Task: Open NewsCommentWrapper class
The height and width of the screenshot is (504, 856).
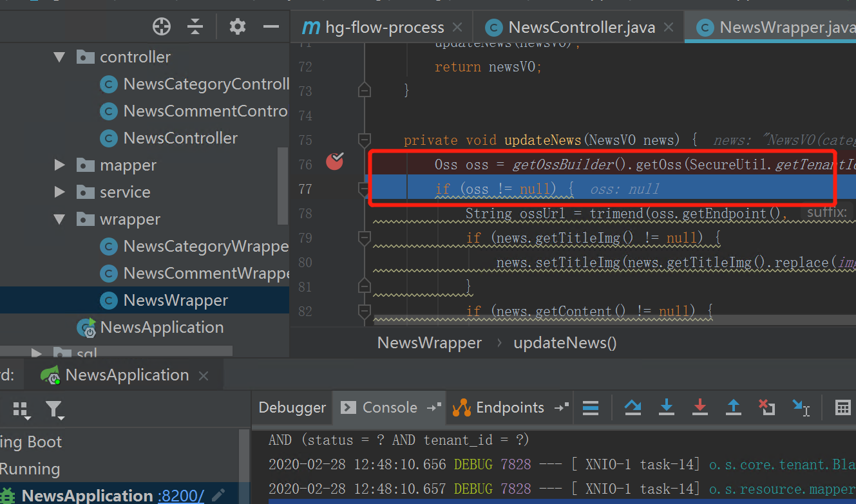Action: coord(195,274)
